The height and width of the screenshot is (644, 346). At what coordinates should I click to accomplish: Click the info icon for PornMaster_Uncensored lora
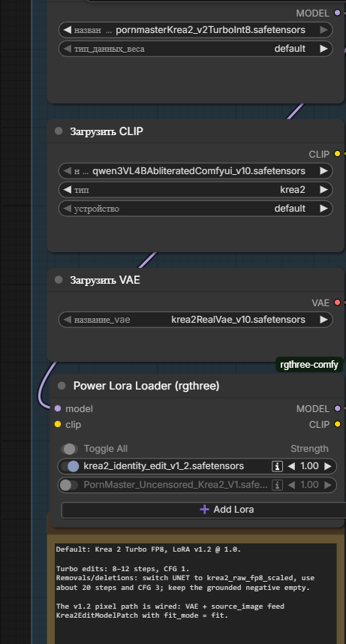(x=278, y=485)
